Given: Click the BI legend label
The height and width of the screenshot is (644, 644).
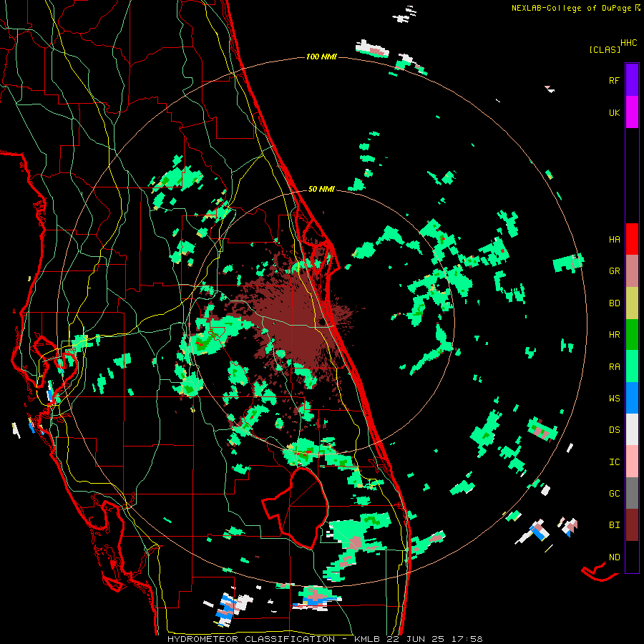Looking at the screenshot, I should pos(614,525).
